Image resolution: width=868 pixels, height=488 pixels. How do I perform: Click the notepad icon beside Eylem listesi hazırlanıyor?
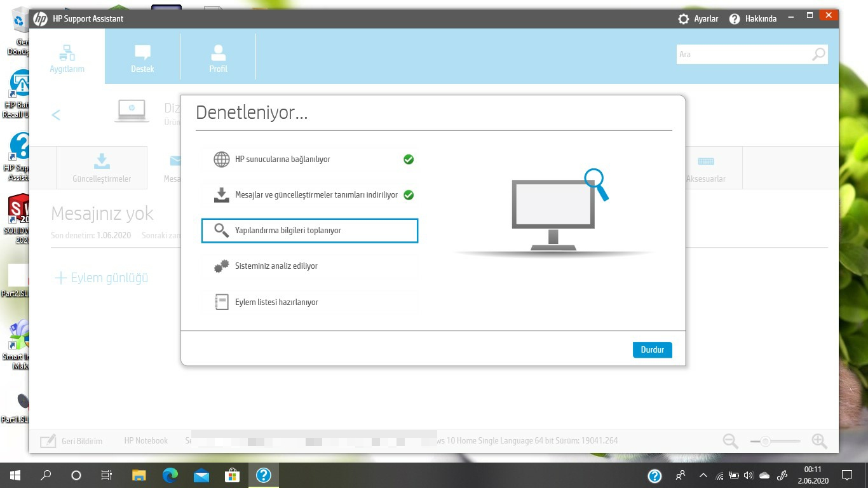[221, 302]
